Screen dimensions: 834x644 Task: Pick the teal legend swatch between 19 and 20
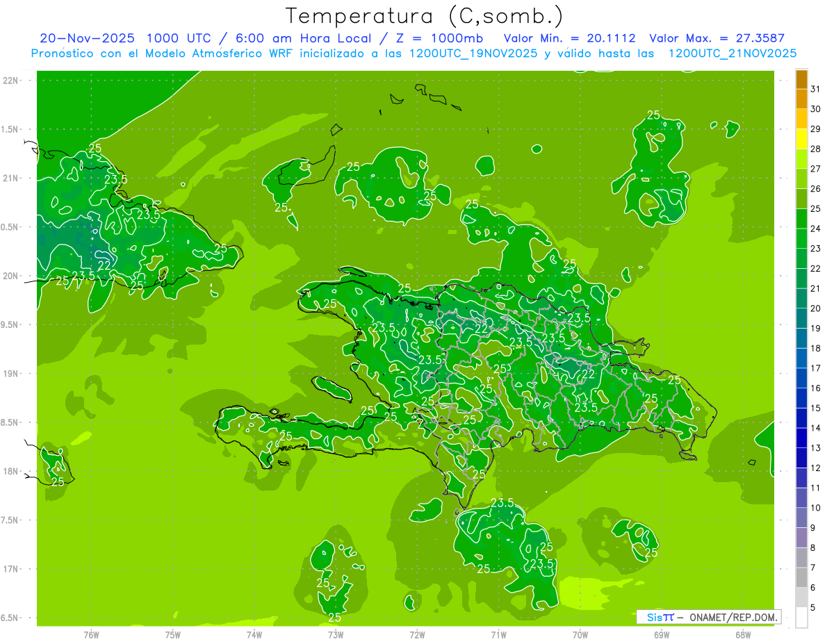(801, 318)
